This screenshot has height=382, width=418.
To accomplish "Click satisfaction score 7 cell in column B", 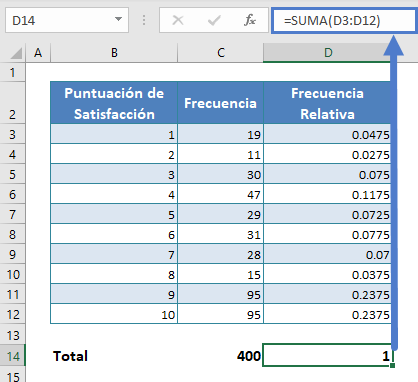I will (114, 254).
